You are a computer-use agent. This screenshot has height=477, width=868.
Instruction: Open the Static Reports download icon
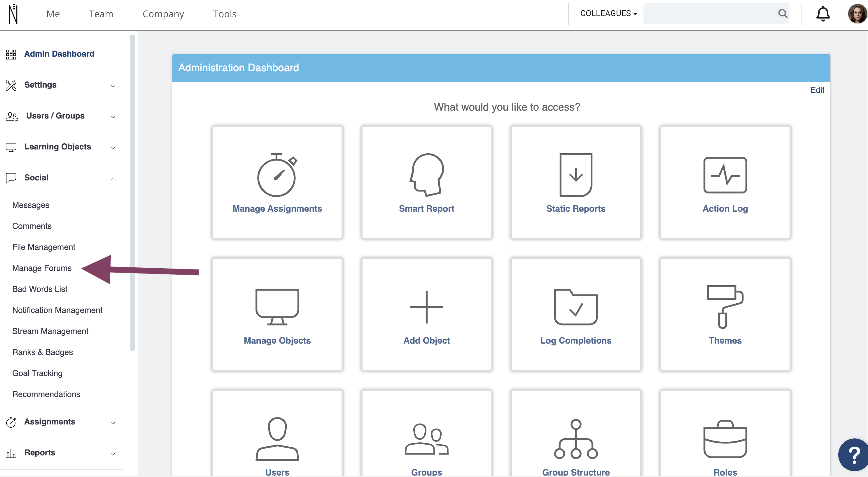[576, 175]
